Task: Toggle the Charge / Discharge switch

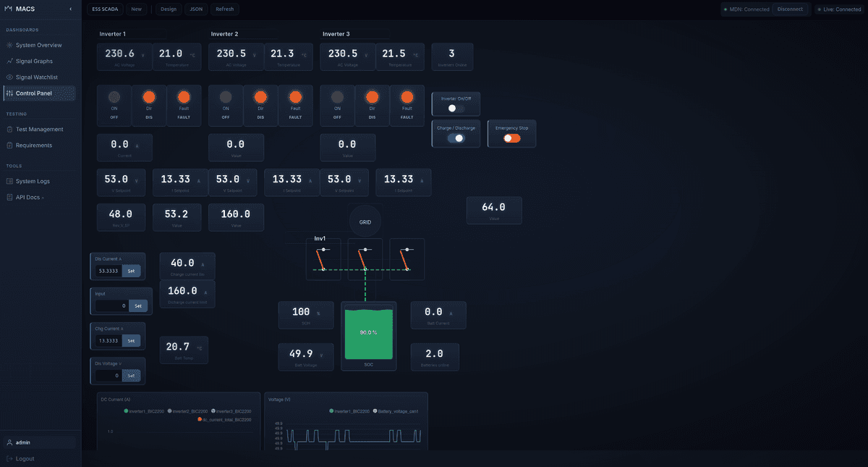Action: [456, 138]
